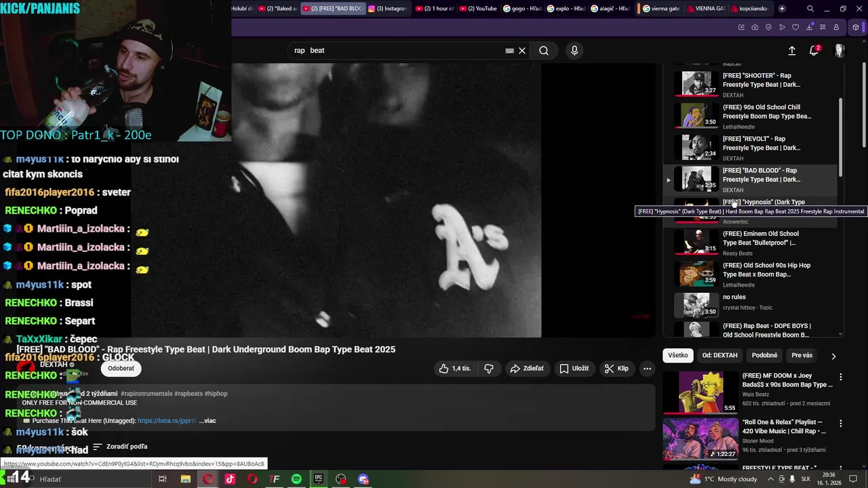Like the video with thumbs up
Viewport: 868px width, 488px height.
pyautogui.click(x=455, y=369)
